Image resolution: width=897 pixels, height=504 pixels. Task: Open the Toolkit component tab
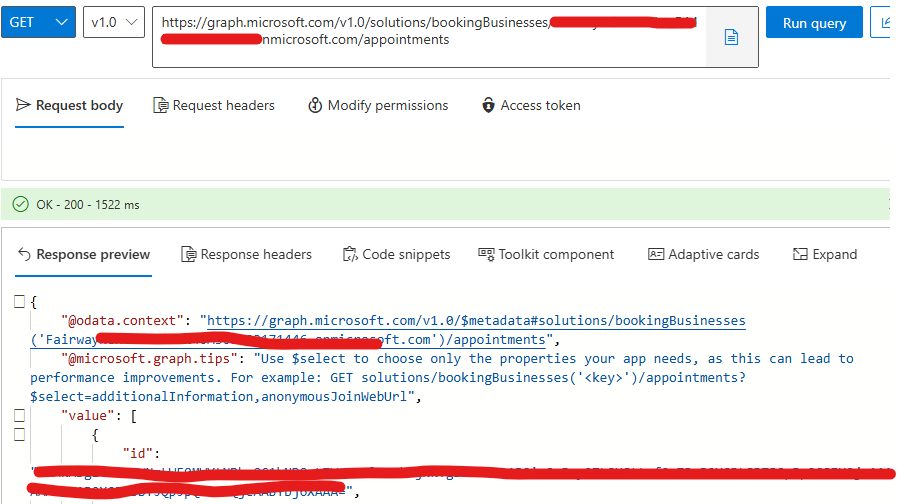pyautogui.click(x=546, y=254)
